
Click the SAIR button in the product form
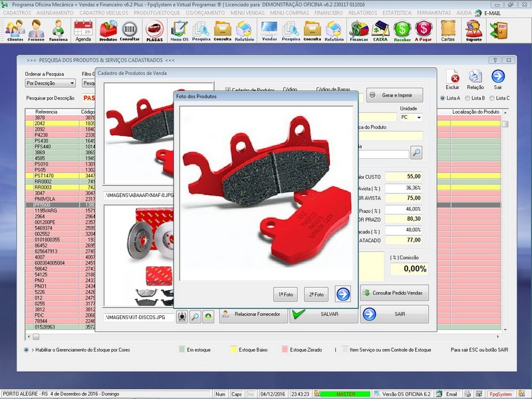pos(394,314)
